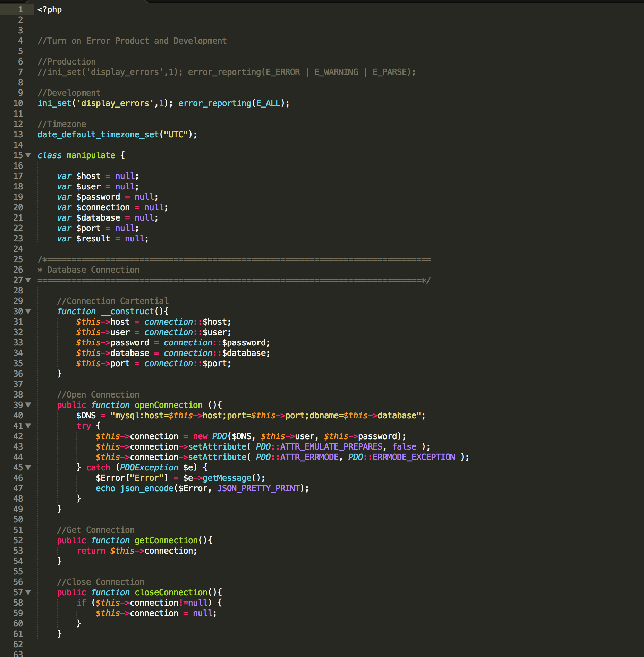
Task: Click the '$DNS' variable on line 40
Action: pyautogui.click(x=86, y=416)
